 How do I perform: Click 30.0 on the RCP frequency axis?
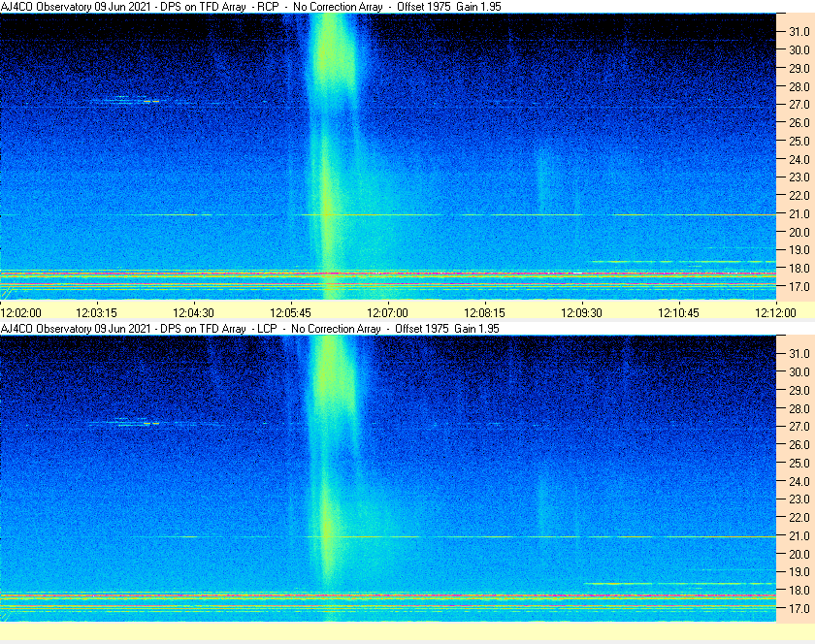799,49
